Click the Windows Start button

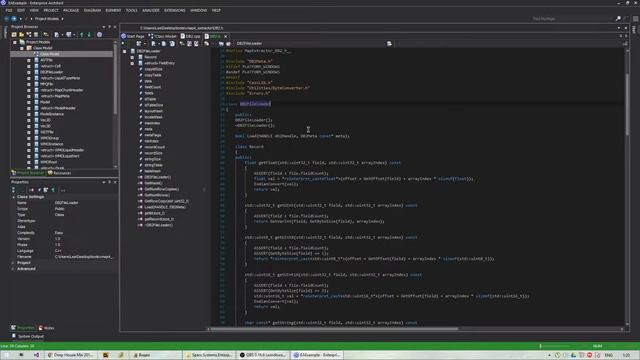pyautogui.click(x=6, y=355)
